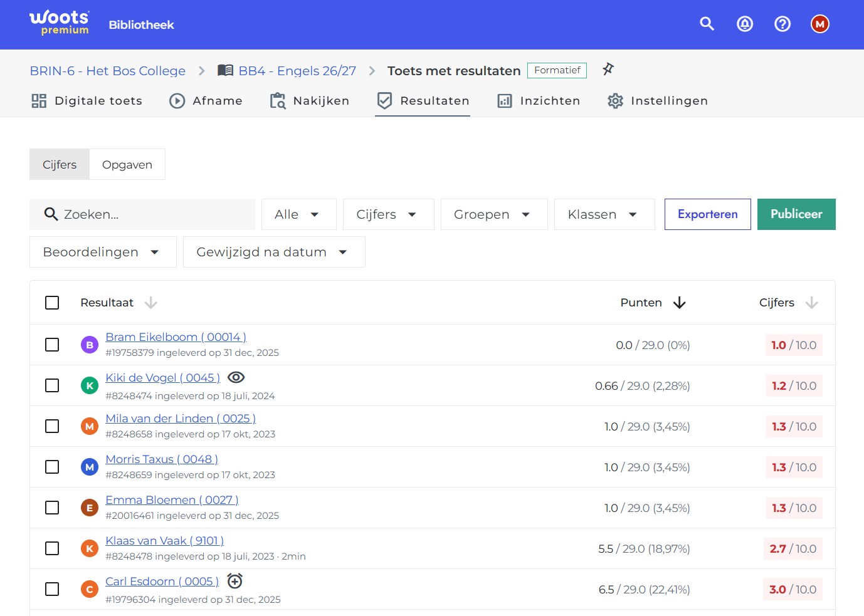
Task: Tick Klaas van Vaak's checkbox
Action: 52,548
